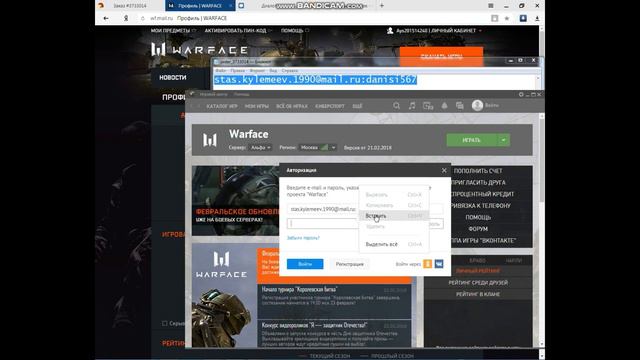This screenshot has height=360, width=640.
Task: Sign in via the orange Odnoklassniki icon
Action: tap(427, 264)
